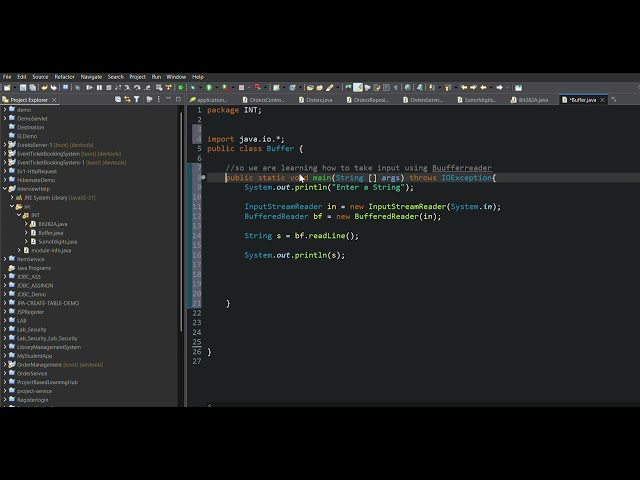Run the program with green Run icon
Viewport: 640px width, 480px height.
pyautogui.click(x=209, y=87)
